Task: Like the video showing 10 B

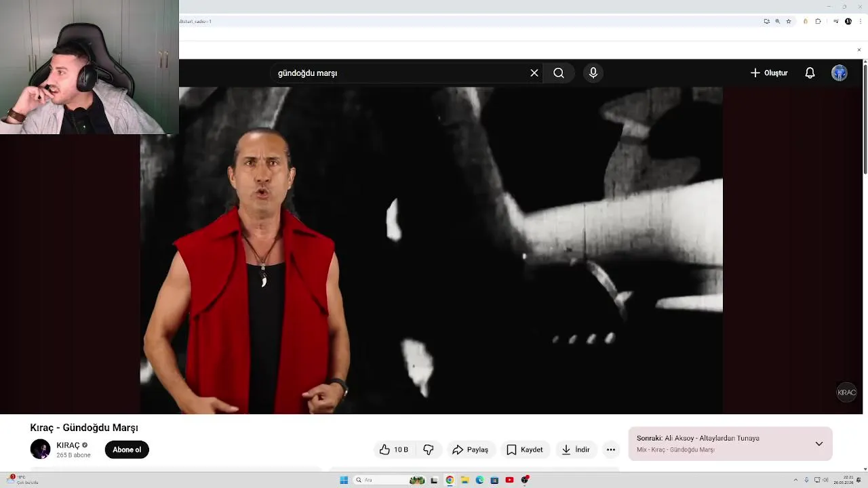Action: [394, 449]
